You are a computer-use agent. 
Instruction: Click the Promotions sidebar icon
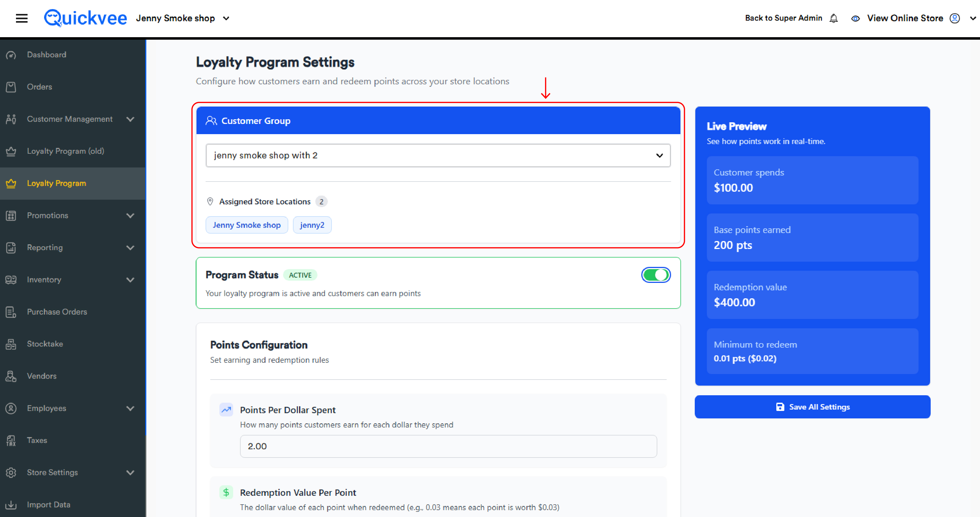click(11, 216)
